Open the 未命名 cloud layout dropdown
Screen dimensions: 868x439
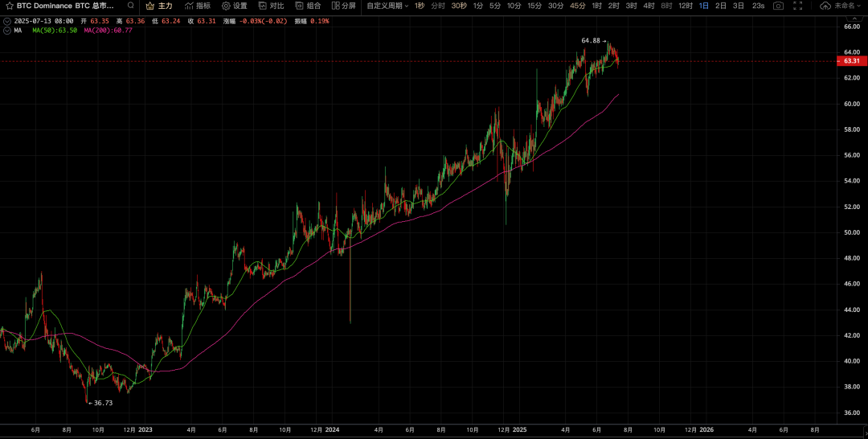840,6
